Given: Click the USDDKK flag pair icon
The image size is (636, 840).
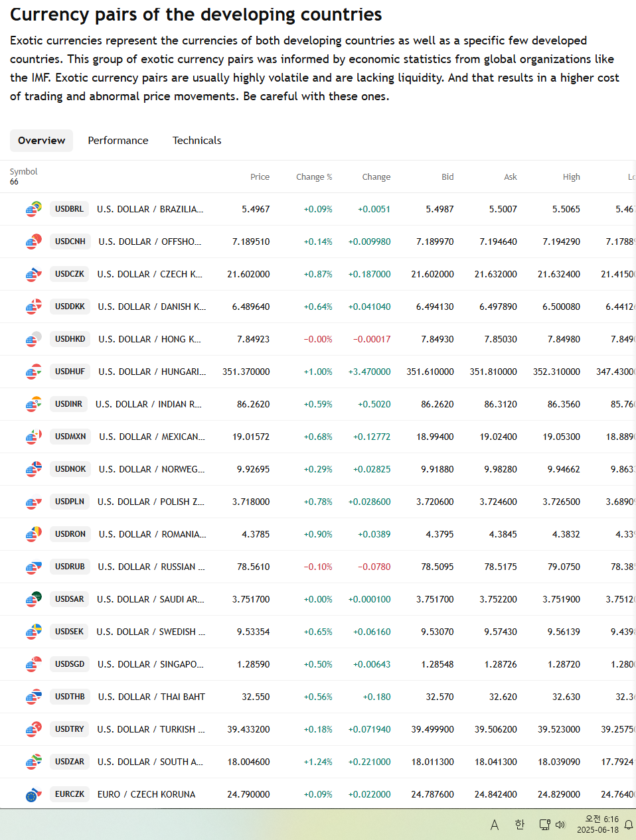Looking at the screenshot, I should click(x=34, y=307).
